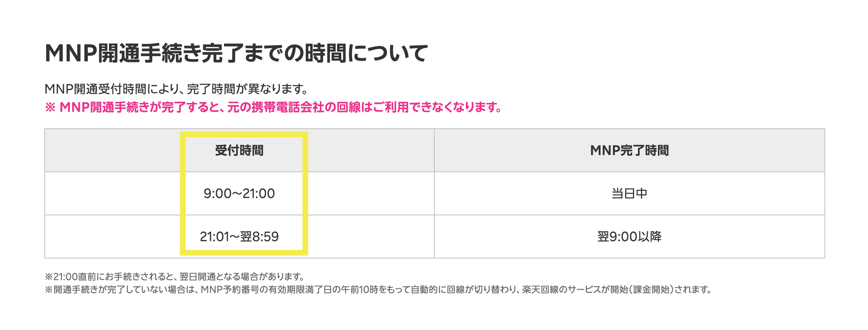The image size is (868, 330).
Task: Click the 翌9:00以降 cell
Action: coord(629,237)
